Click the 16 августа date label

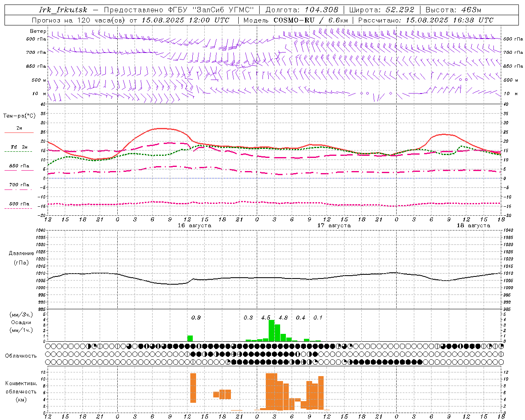coord(194,226)
